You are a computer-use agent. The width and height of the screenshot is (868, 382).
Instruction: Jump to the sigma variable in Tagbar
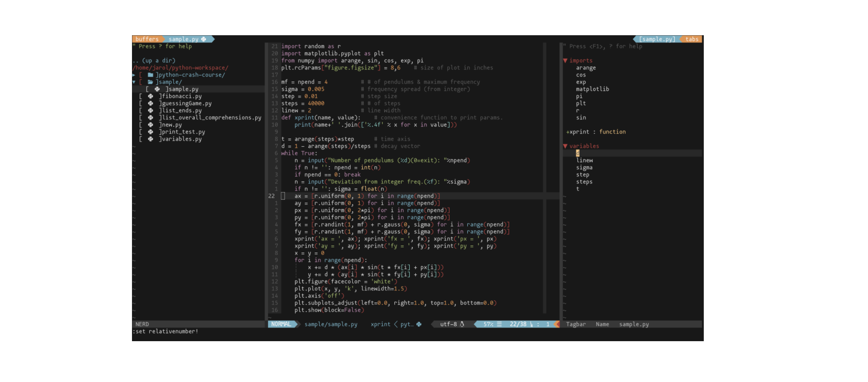pos(584,168)
